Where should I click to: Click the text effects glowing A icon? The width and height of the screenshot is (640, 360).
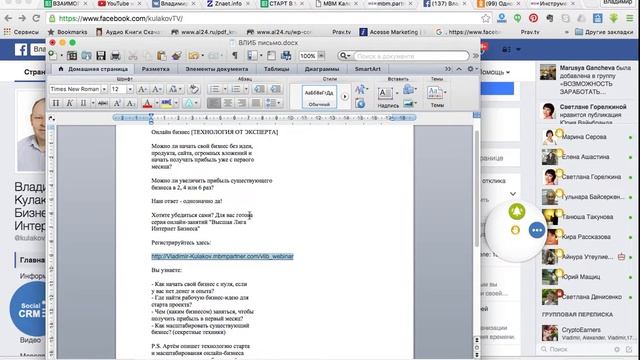pos(189,103)
